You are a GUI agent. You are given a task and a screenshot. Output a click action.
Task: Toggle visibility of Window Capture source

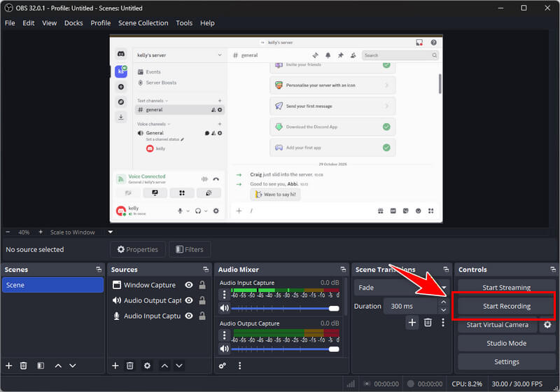pos(189,285)
